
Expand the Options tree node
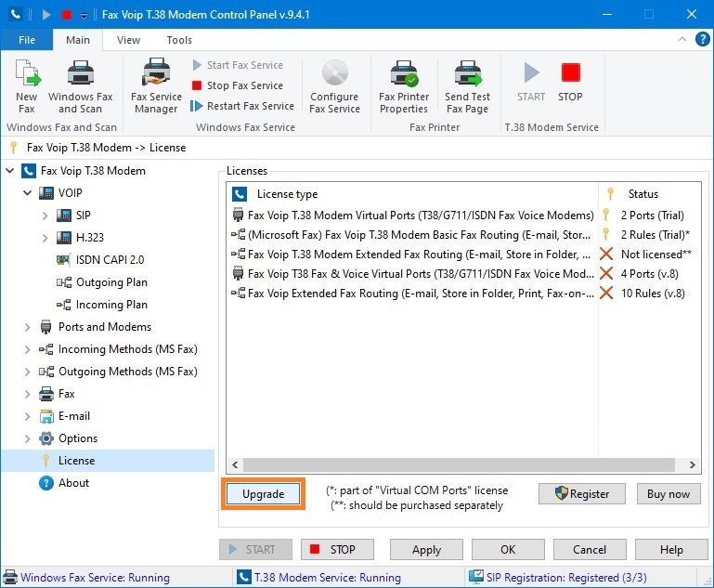pos(28,438)
